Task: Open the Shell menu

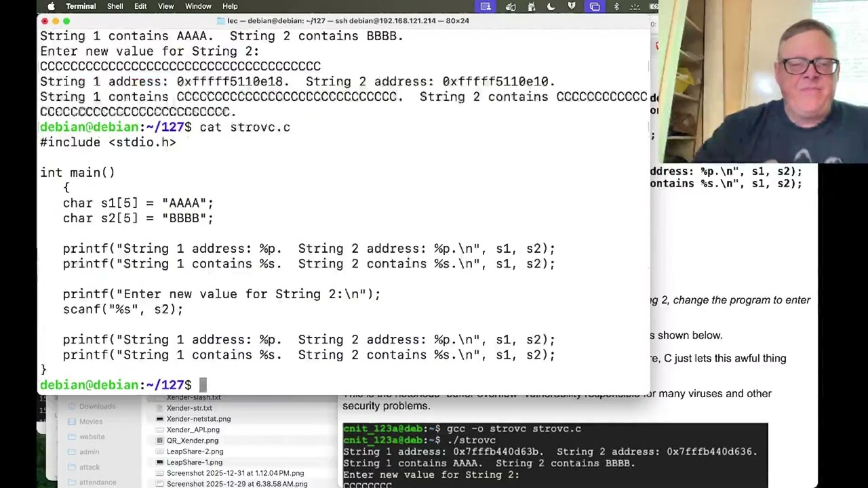Action: [115, 6]
